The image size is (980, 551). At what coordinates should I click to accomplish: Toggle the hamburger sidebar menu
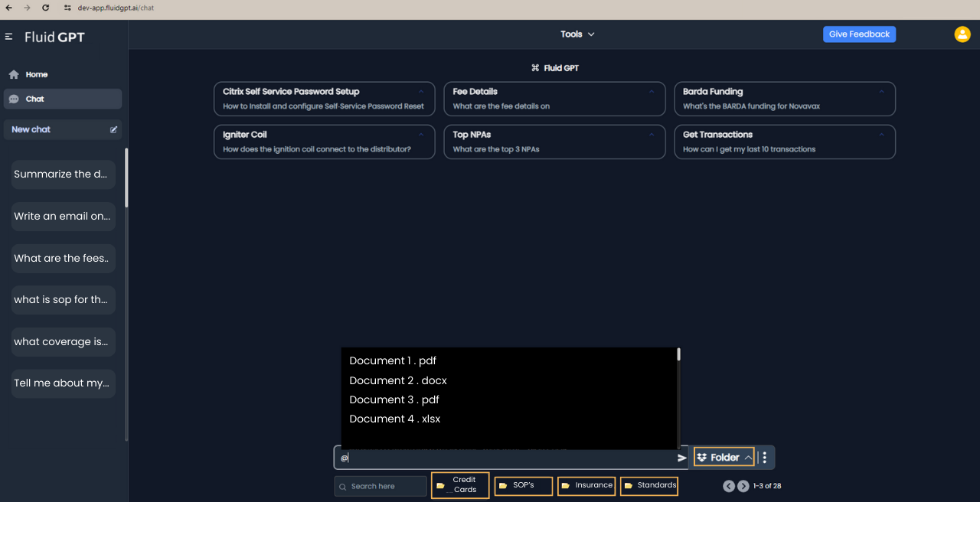(x=9, y=37)
